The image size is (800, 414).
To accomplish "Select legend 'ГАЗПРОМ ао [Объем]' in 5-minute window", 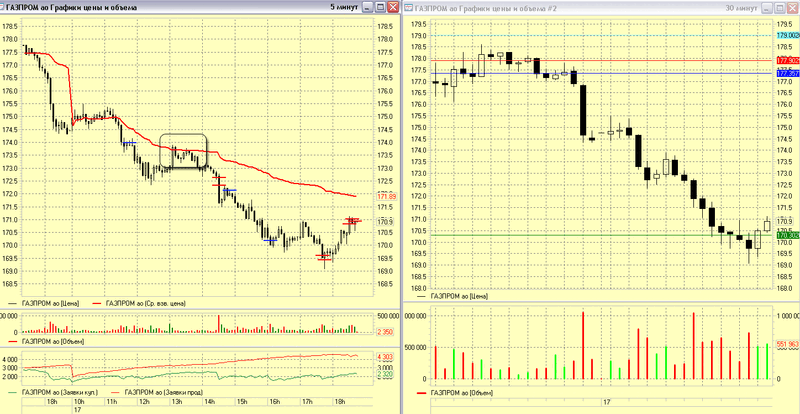I will tap(53, 341).
